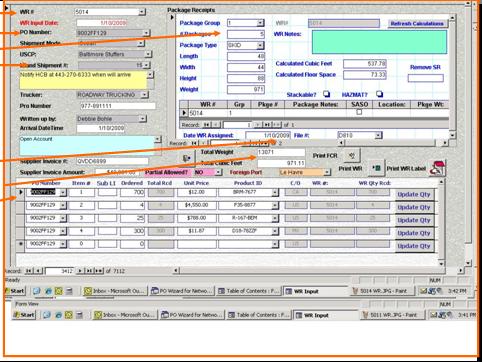Click the Ordered cell showing 300
The width and height of the screenshot is (482, 362).
(x=132, y=231)
